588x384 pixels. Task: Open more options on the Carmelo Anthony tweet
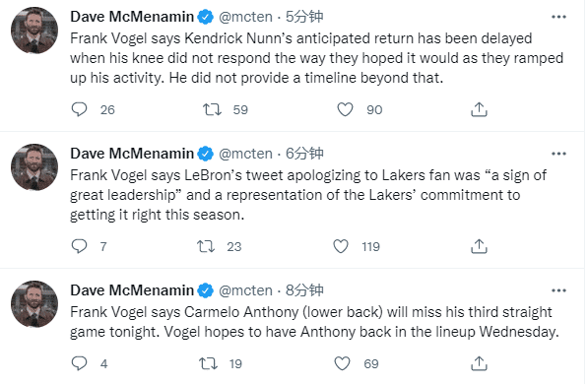coord(558,290)
